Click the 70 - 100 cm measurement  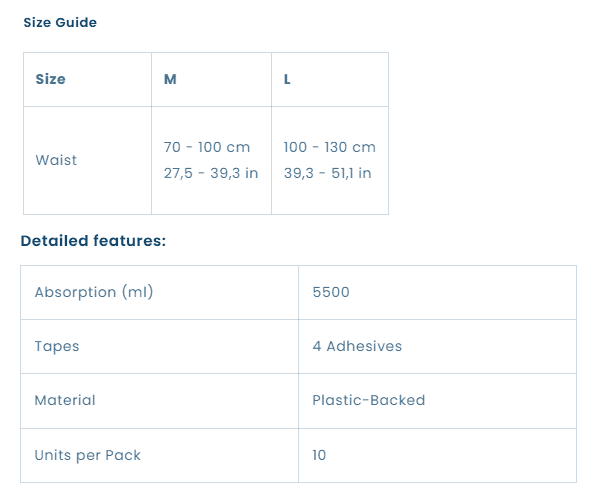pos(207,147)
